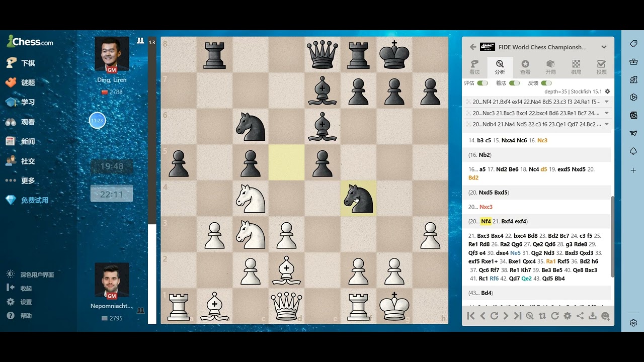Screen dimensions: 644x362
Task: Open the shopping tag icon in browser sidebar
Action: [x=633, y=44]
